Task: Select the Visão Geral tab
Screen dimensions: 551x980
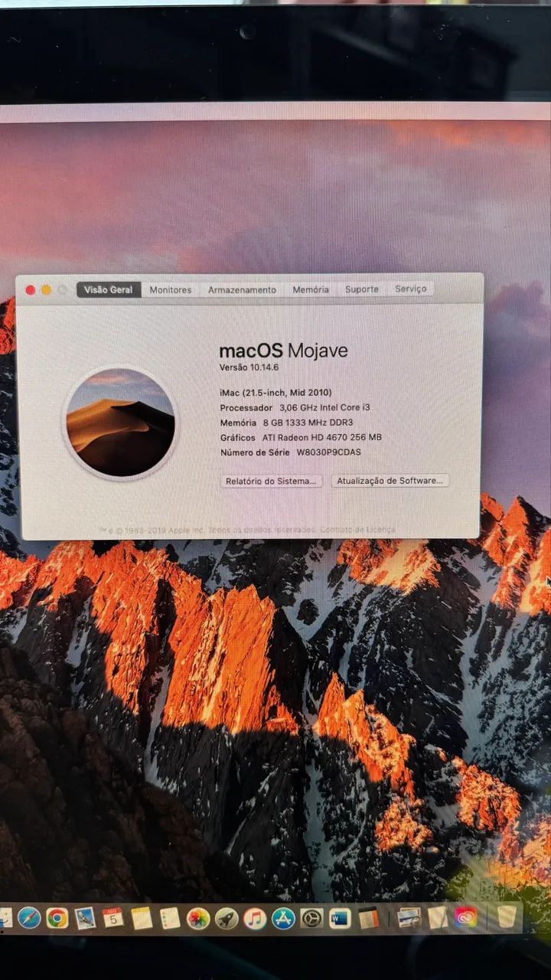Action: [109, 289]
